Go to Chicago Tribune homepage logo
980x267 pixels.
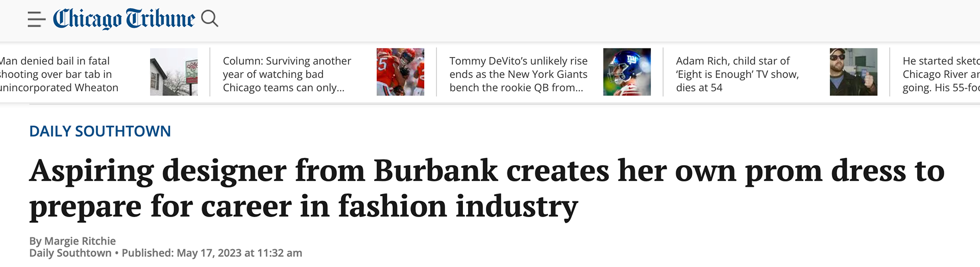tap(124, 19)
